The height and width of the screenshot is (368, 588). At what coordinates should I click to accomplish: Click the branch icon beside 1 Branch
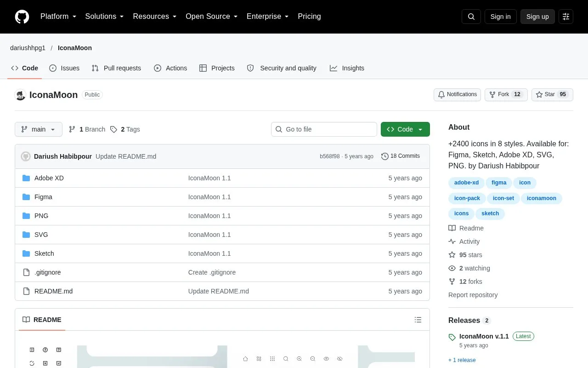(x=72, y=129)
